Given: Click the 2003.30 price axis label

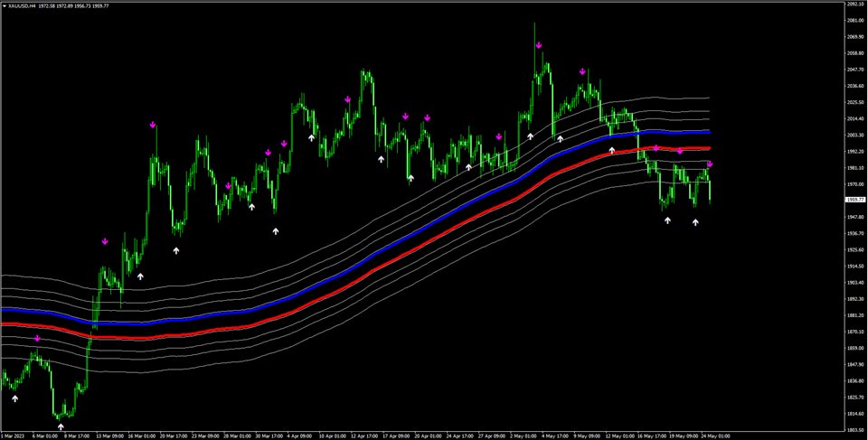Looking at the screenshot, I should pyautogui.click(x=856, y=135).
